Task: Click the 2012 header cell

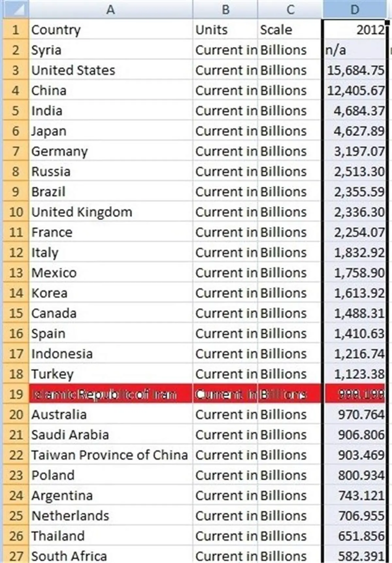Action: click(355, 29)
